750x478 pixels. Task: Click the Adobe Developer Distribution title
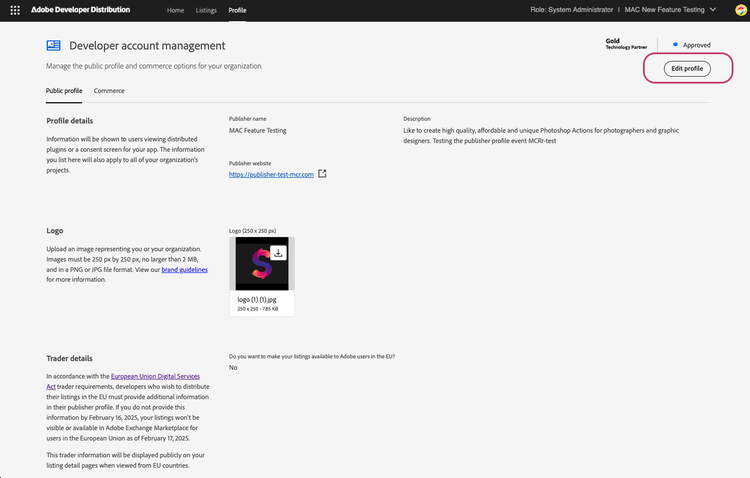pyautogui.click(x=82, y=10)
